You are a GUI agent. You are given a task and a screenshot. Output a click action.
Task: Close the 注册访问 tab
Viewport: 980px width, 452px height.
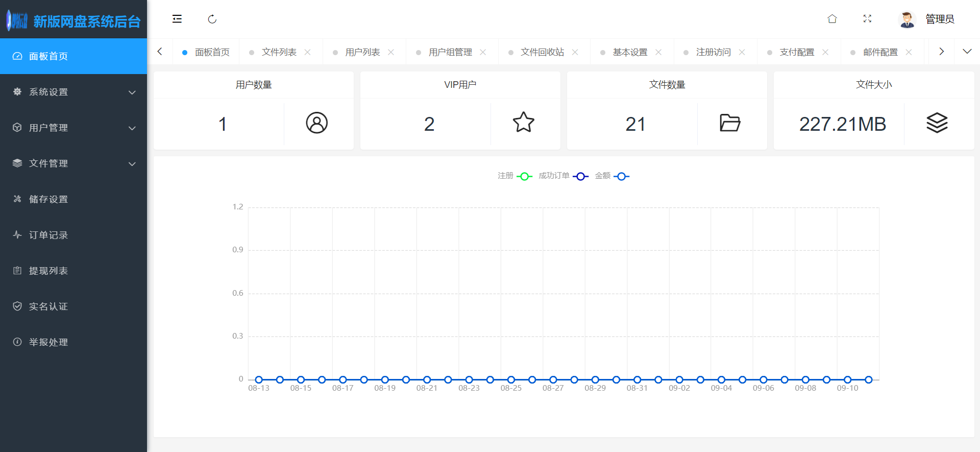(742, 52)
